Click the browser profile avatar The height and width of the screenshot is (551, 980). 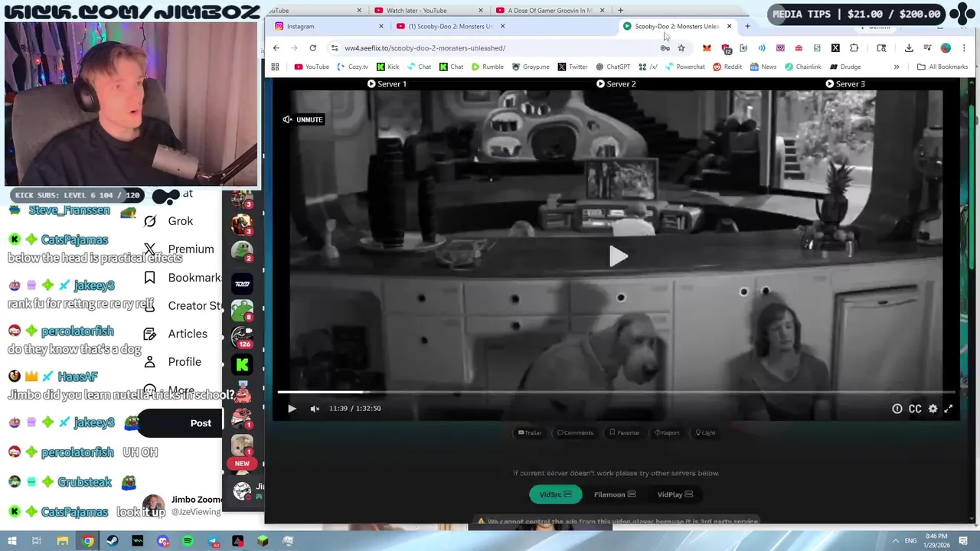click(x=946, y=47)
